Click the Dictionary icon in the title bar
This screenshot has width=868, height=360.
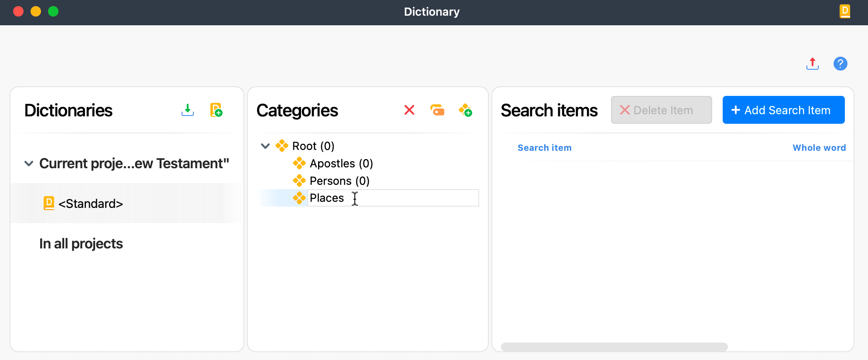tap(845, 11)
